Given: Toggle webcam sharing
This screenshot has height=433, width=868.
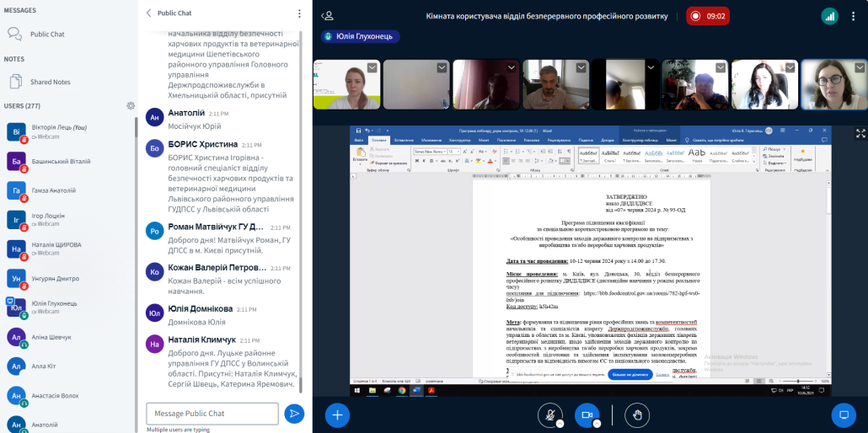Looking at the screenshot, I should point(587,414).
